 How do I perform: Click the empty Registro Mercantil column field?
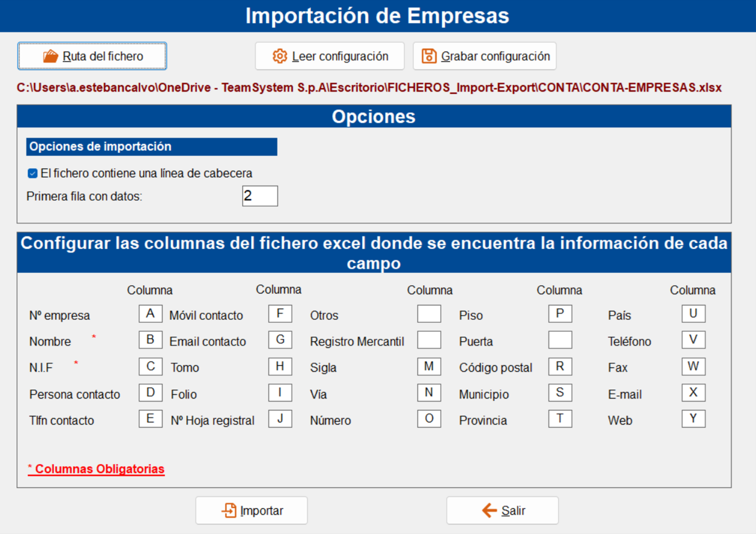[x=429, y=340]
